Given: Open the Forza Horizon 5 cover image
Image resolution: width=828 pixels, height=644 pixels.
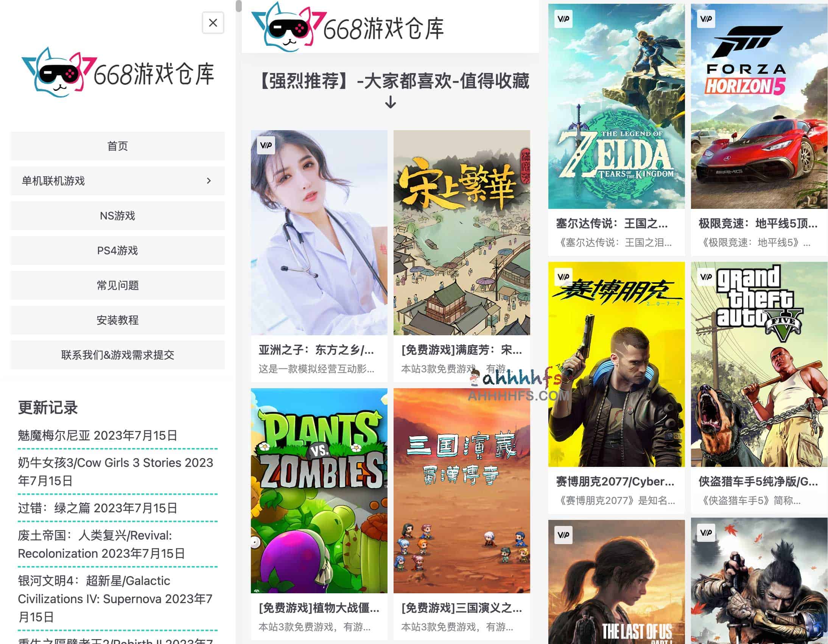Looking at the screenshot, I should point(759,106).
